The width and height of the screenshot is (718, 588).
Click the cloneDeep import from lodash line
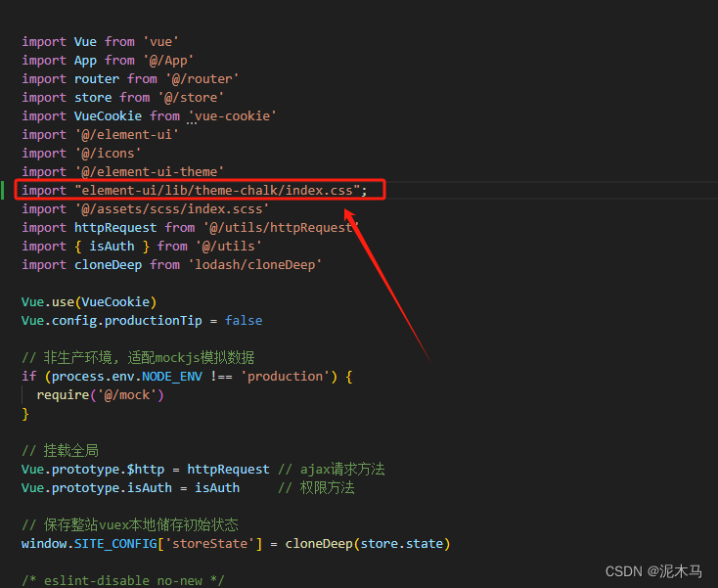[171, 265]
